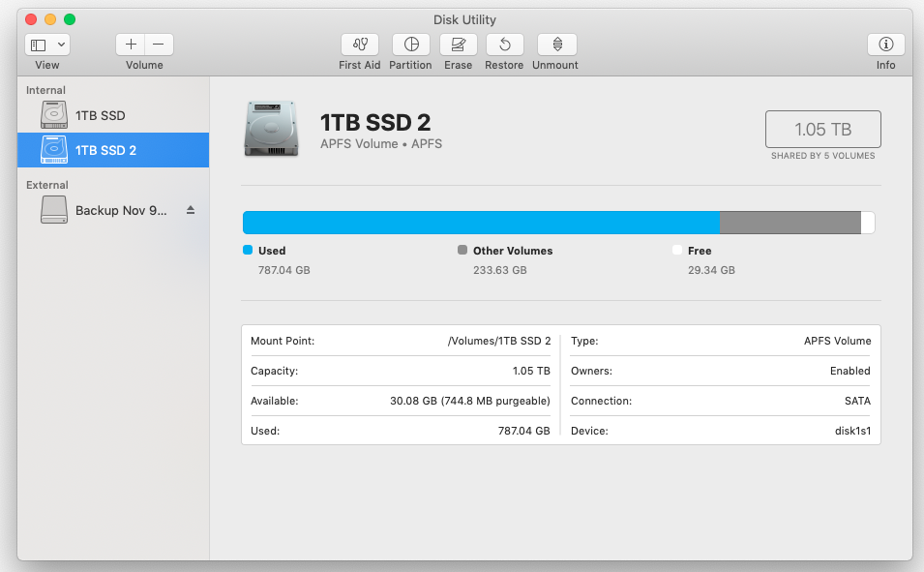Click the 1.05 TB capacity box

coord(822,129)
